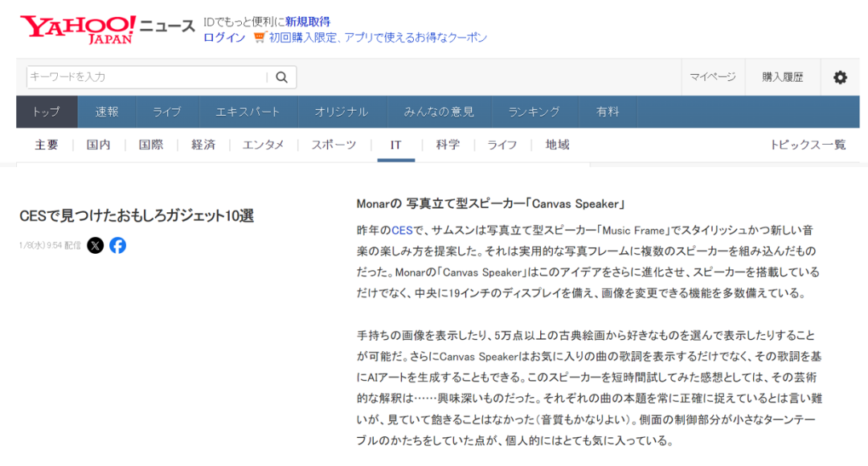Screen dimensions: 868x466
Task: Open the トピックス一覧 page
Action: [x=807, y=145]
